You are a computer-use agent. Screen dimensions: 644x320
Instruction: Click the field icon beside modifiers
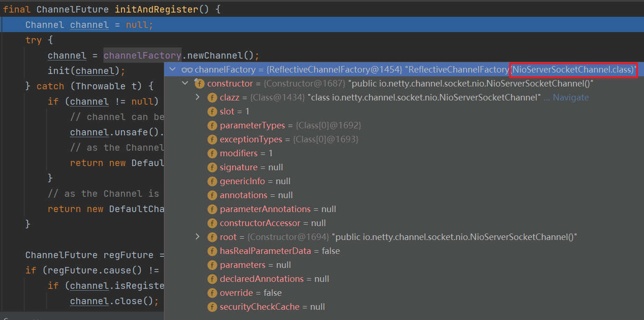(x=212, y=153)
